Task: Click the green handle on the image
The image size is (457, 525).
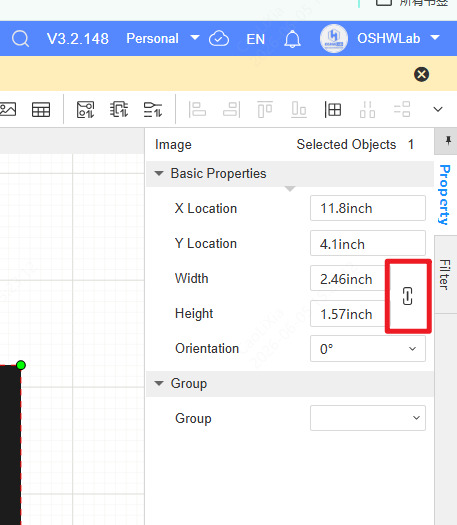Action: pos(21,365)
